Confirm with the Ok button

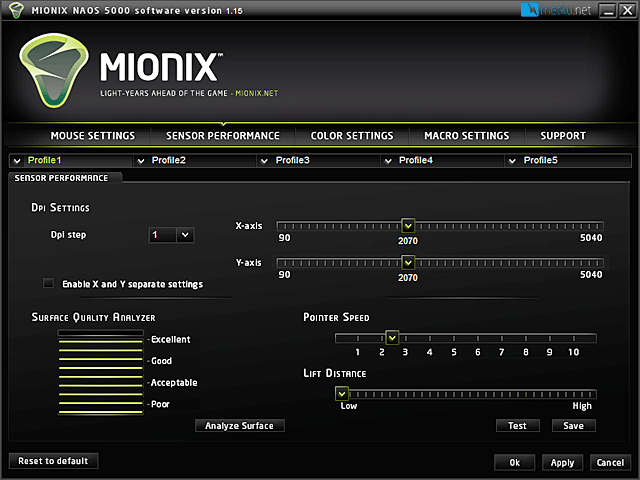click(x=514, y=462)
